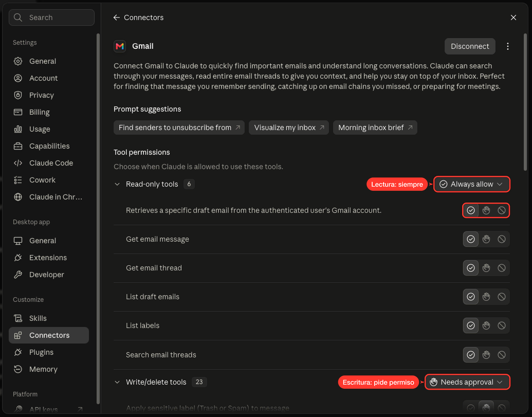The height and width of the screenshot is (417, 532).
Task: Click the plug icon next to Extensions
Action: tap(18, 258)
